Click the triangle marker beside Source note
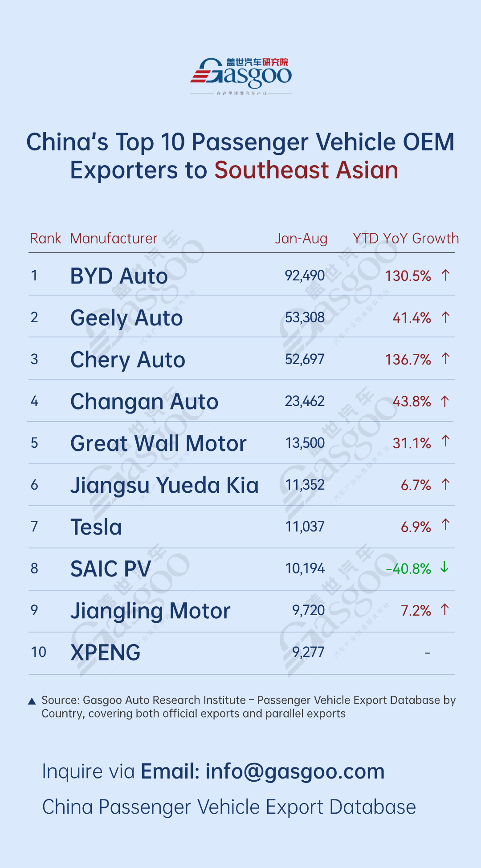This screenshot has height=868, width=481. coord(32,702)
